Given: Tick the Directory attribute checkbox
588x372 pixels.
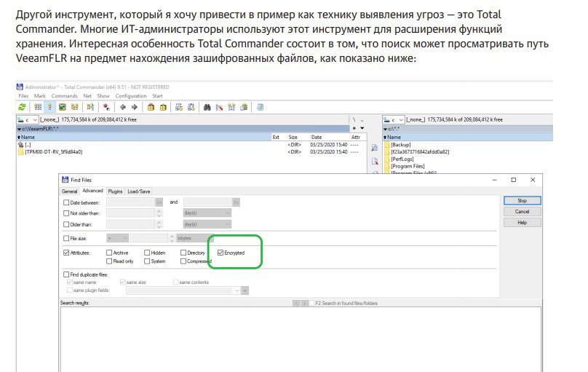Looking at the screenshot, I should click(x=183, y=253).
